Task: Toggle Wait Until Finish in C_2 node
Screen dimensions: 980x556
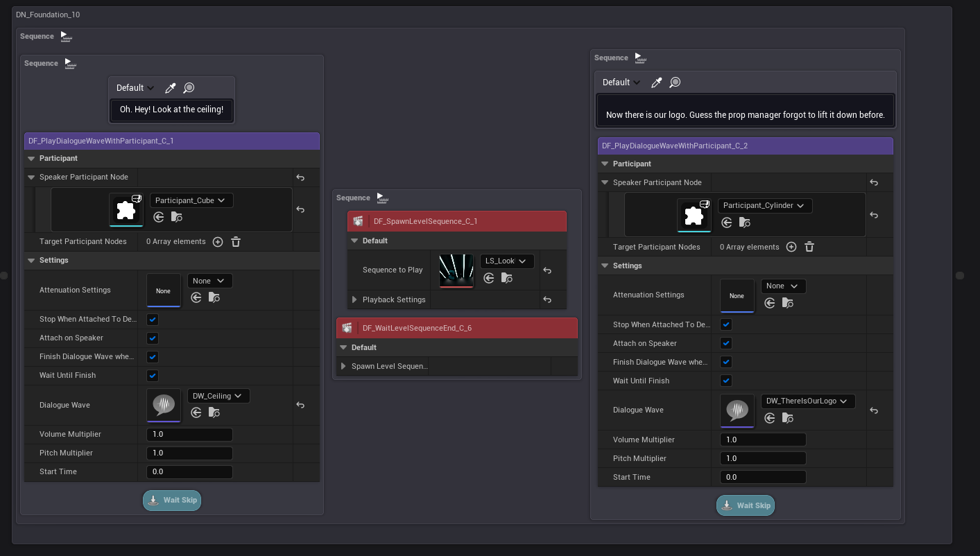Action: click(726, 381)
